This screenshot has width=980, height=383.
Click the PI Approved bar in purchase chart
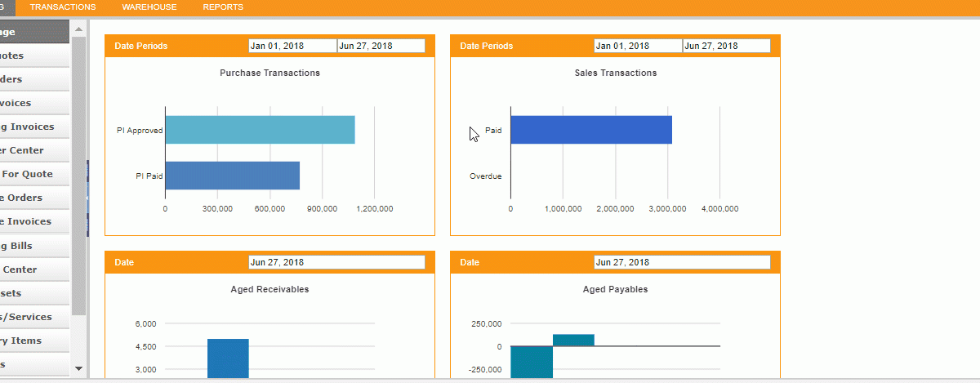(260, 130)
